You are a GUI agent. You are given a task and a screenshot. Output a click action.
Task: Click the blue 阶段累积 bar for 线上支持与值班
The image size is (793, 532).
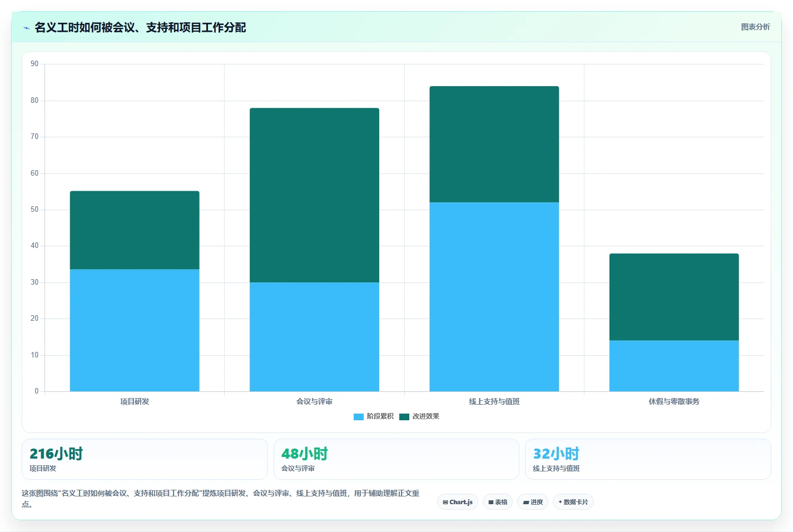pos(494,297)
